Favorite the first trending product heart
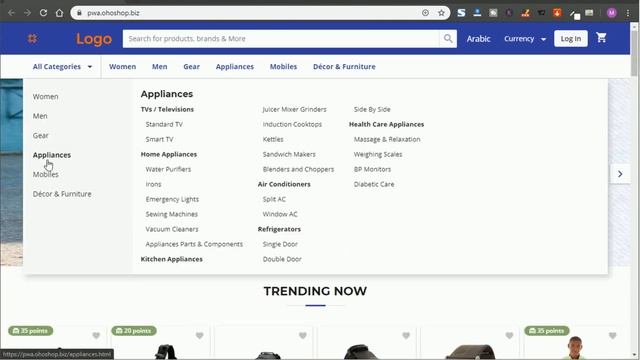This screenshot has height=360, width=640. (x=96, y=336)
